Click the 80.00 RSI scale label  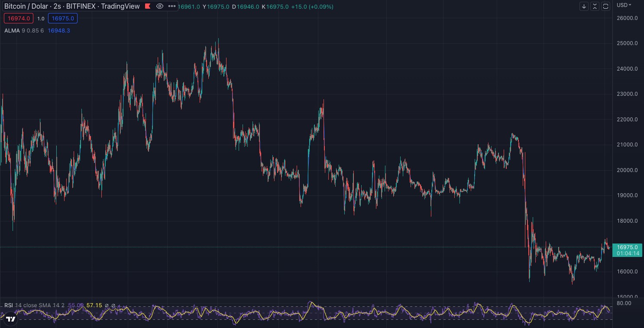pyautogui.click(x=624, y=303)
